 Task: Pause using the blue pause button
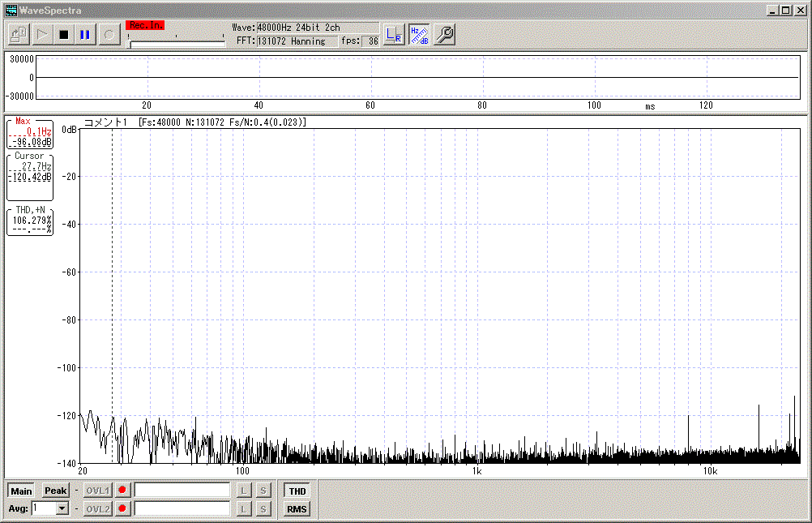(85, 35)
